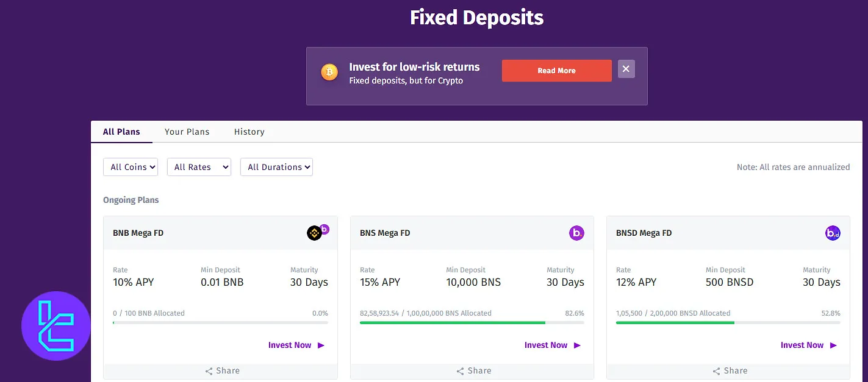This screenshot has width=868, height=382.
Task: Click the Bitcoin icon in the promo banner
Action: coord(329,71)
